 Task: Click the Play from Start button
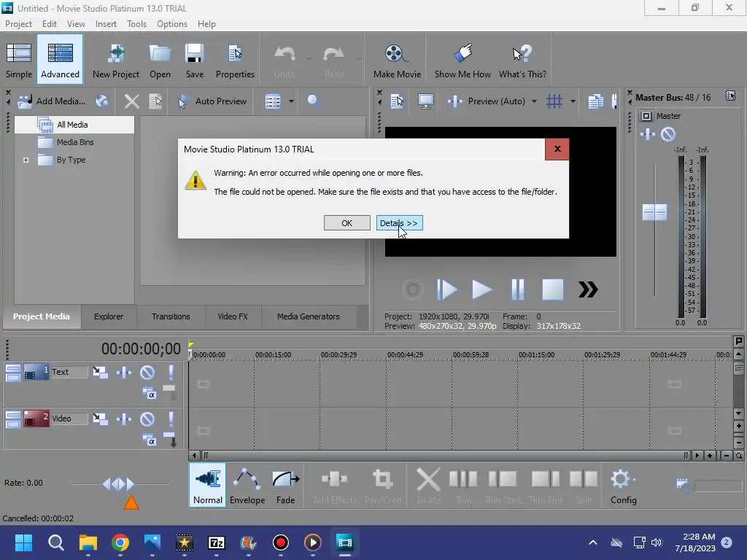click(447, 289)
